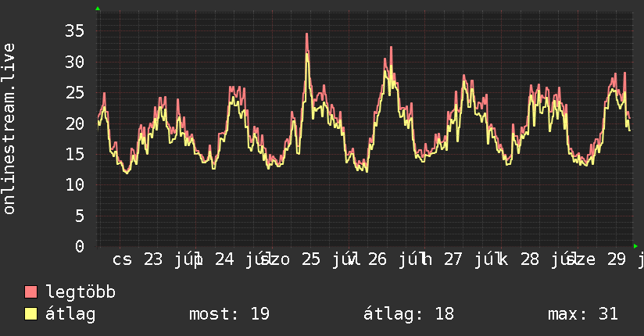This screenshot has height=336, width=644.
Task: Click the 'cs 23 júl' date label
Action: [x=156, y=259]
